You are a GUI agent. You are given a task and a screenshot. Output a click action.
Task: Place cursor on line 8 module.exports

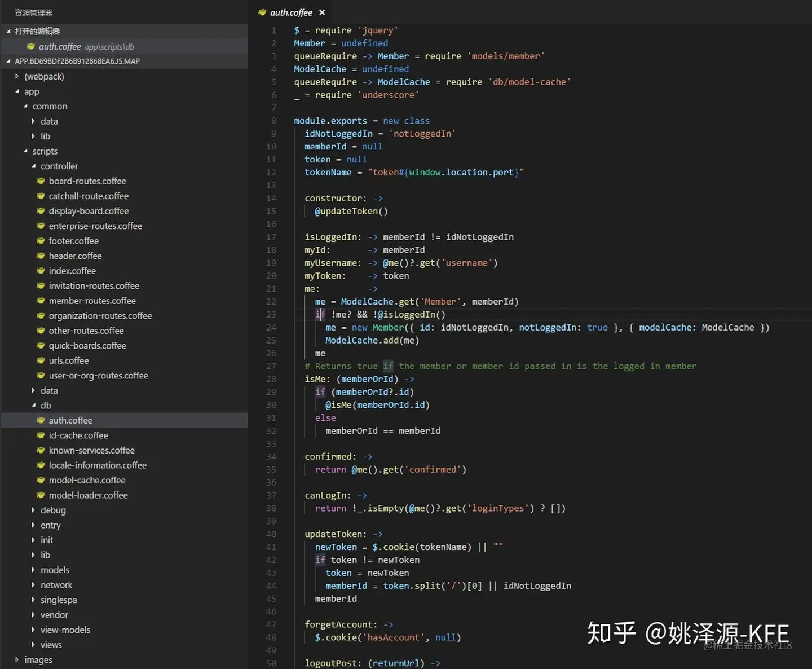tap(330, 121)
